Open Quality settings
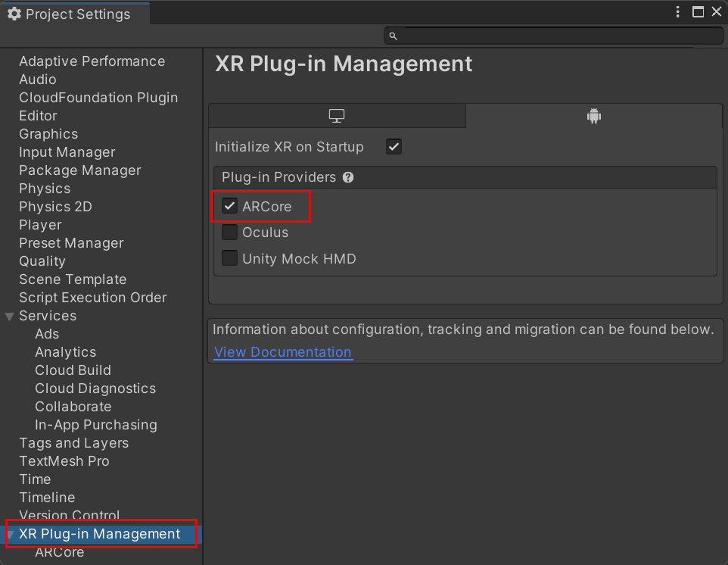The height and width of the screenshot is (565, 728). [x=42, y=261]
